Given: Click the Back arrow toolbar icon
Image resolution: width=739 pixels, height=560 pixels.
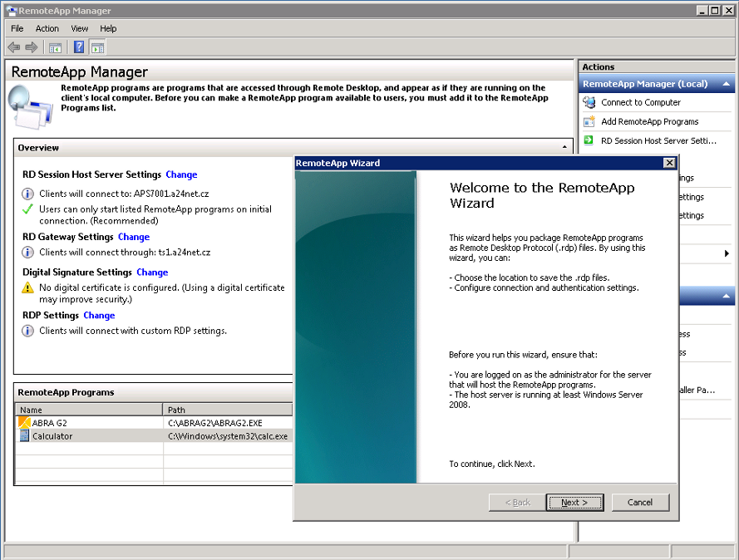Looking at the screenshot, I should point(14,47).
